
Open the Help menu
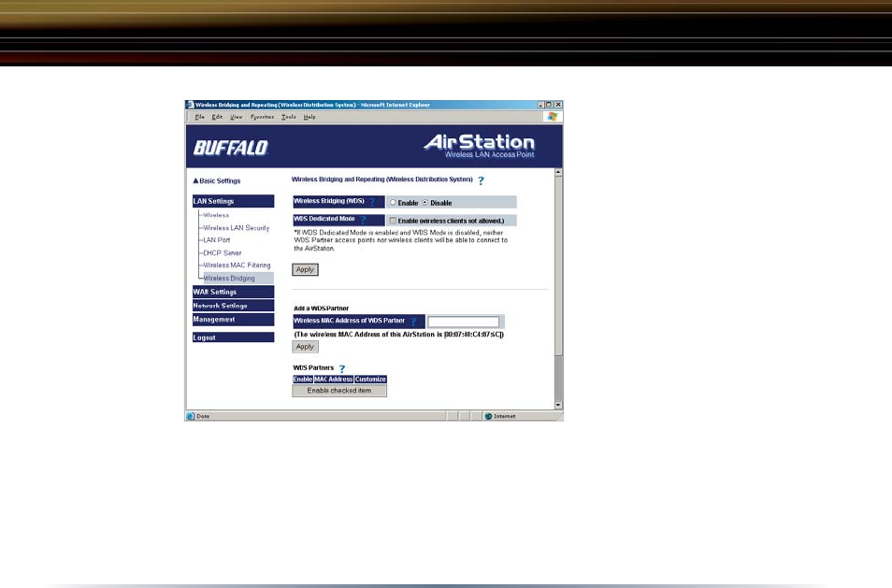[x=309, y=117]
